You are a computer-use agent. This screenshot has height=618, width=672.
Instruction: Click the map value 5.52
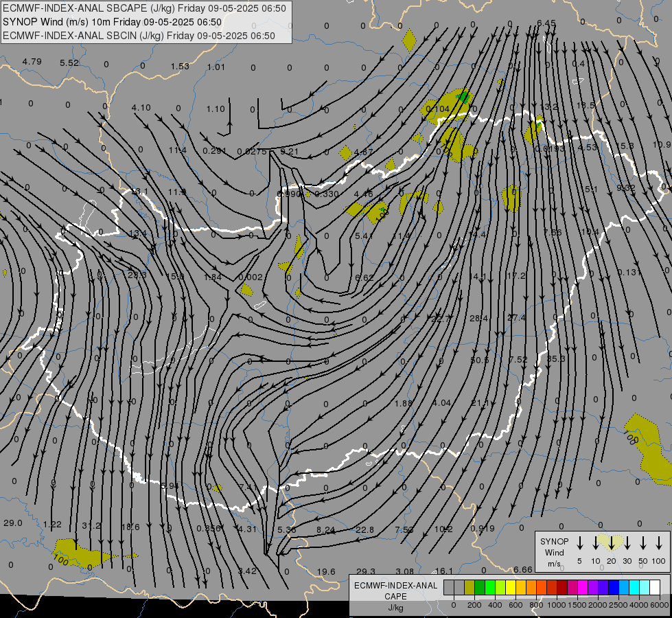point(69,62)
